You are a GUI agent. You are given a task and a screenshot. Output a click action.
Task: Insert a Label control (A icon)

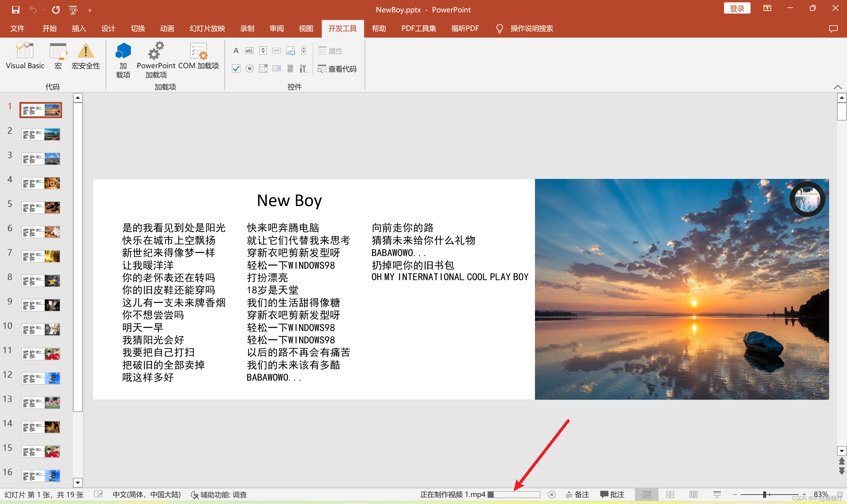236,51
